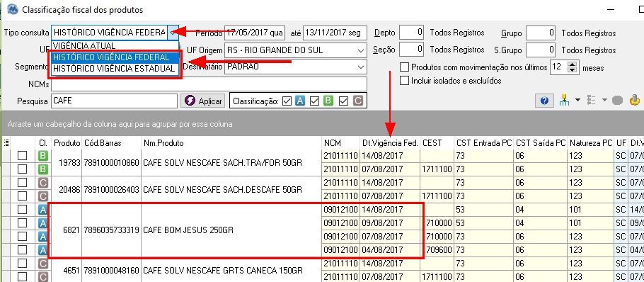Expand the Destinatário PADRAO combo box
The width and height of the screenshot is (644, 282).
(361, 67)
